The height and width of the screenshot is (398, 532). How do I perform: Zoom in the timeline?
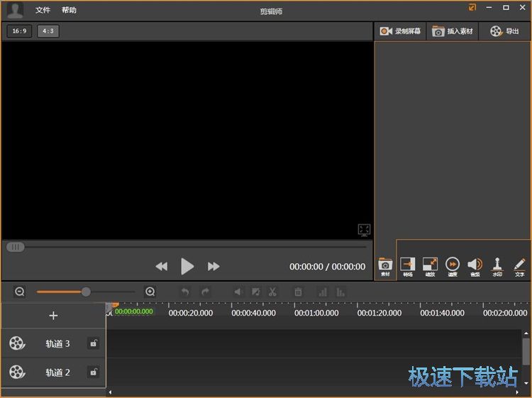(150, 292)
